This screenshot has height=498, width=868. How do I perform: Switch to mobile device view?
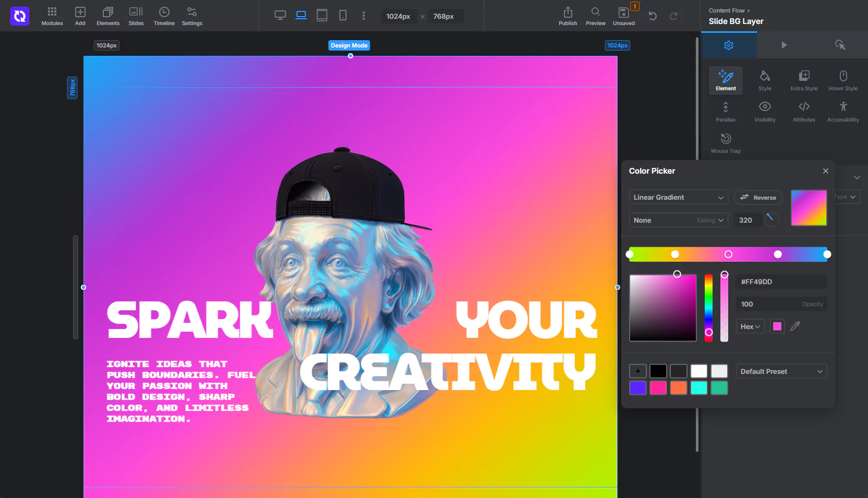coord(343,16)
